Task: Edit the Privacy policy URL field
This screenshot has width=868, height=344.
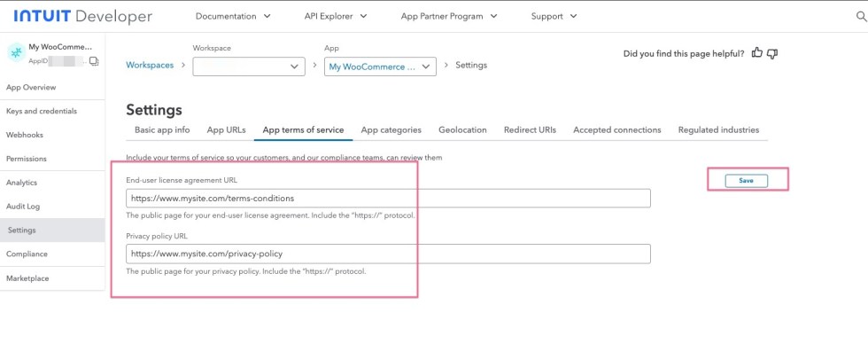Action: 388,254
